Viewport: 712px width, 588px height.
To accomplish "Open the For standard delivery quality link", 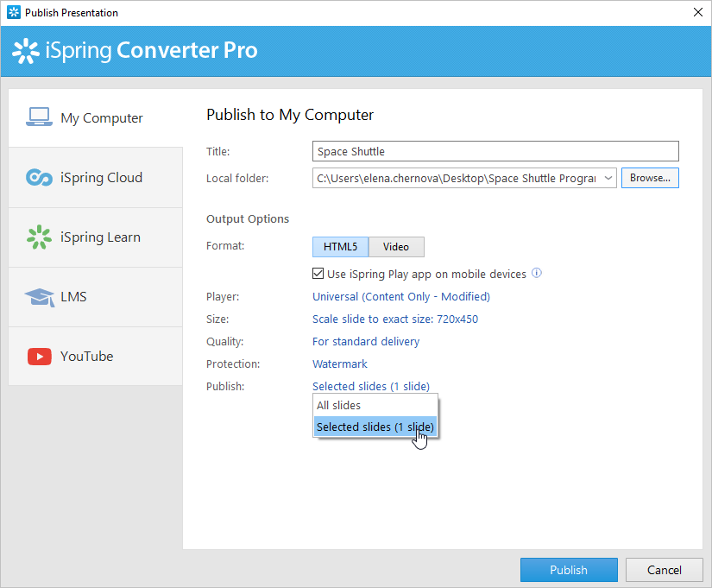I will coord(366,342).
